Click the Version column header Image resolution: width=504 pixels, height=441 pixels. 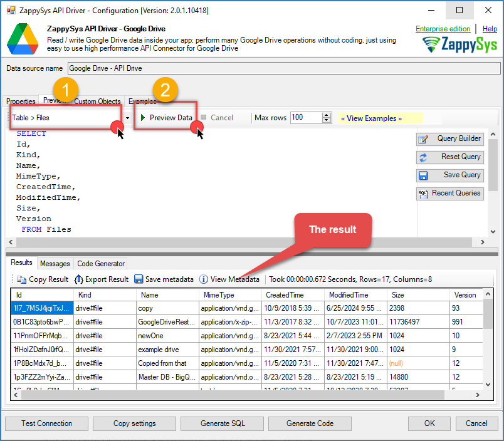(x=467, y=295)
